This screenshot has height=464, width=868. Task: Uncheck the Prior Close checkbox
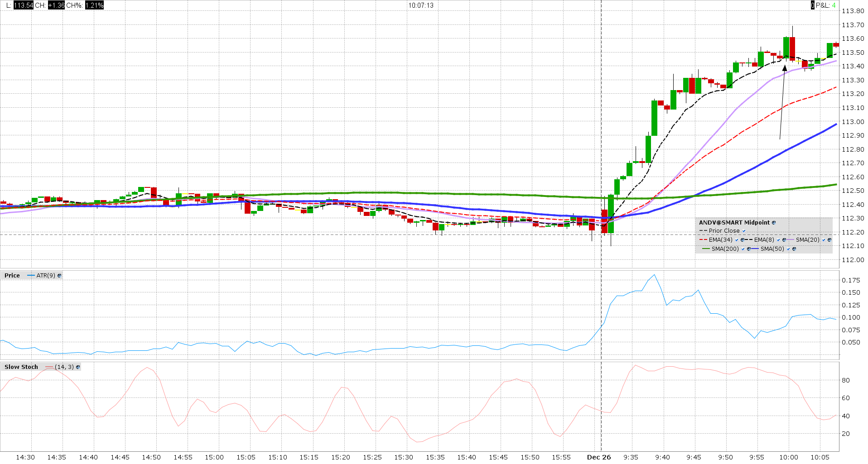click(744, 231)
